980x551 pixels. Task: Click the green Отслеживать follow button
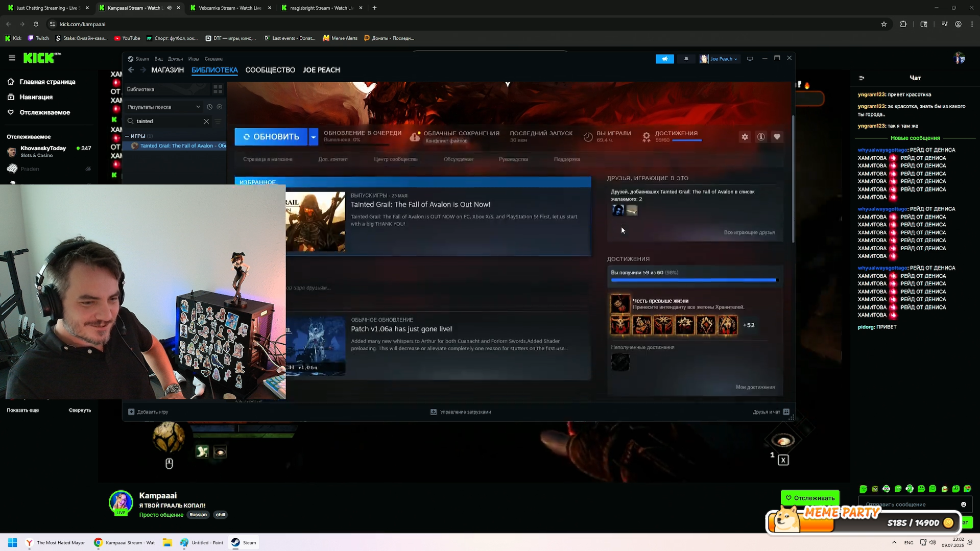[810, 498]
